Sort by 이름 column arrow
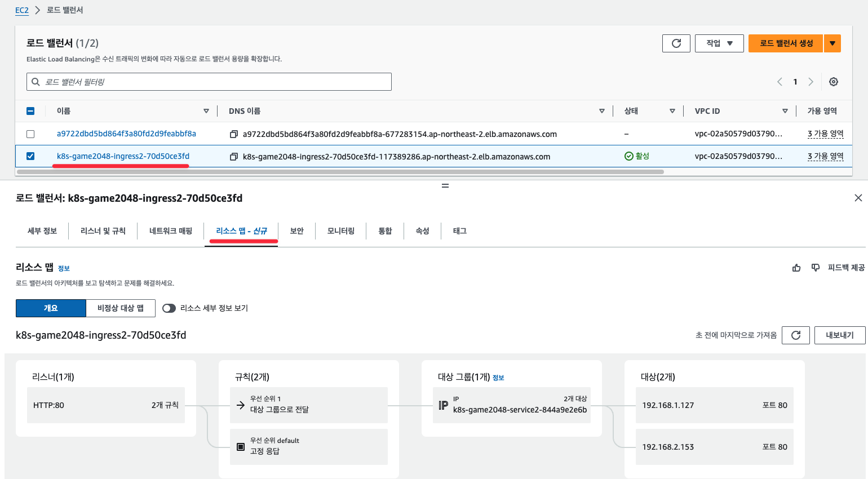This screenshot has height=479, width=868. (x=206, y=111)
